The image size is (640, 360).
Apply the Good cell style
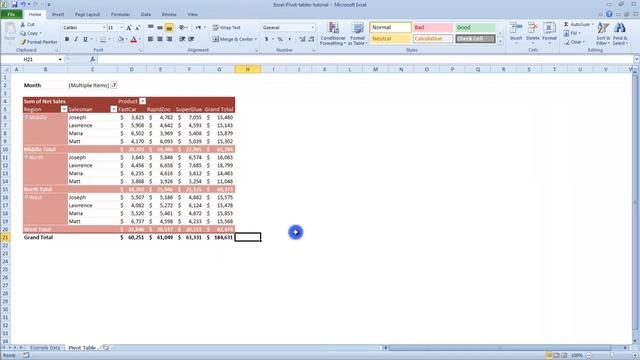[x=476, y=27]
